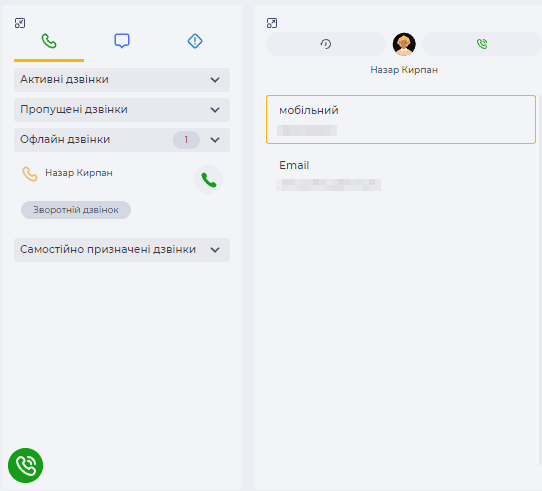The image size is (542, 491).
Task: Click the Зворотній дзвінок tag button
Action: click(76, 210)
